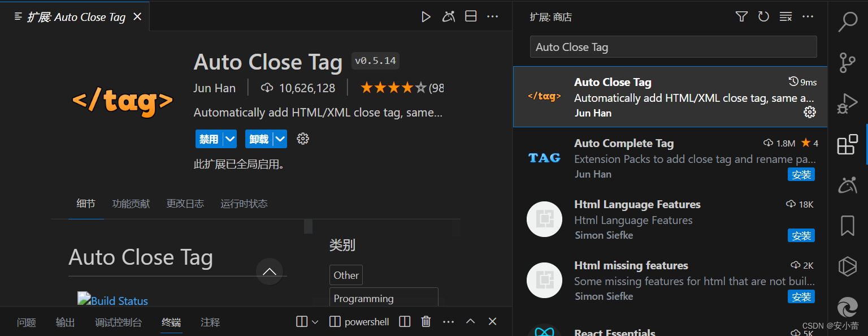868x336 pixels.
Task: Open extensions panel more options ellipsis
Action: click(x=808, y=17)
